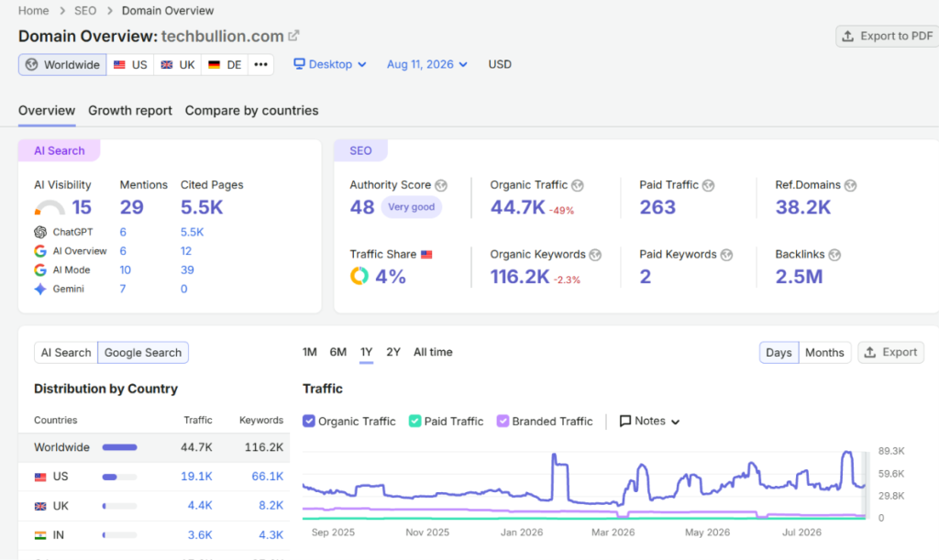This screenshot has width=939, height=560.
Task: Click globe icon next to Backlinks
Action: pos(834,255)
